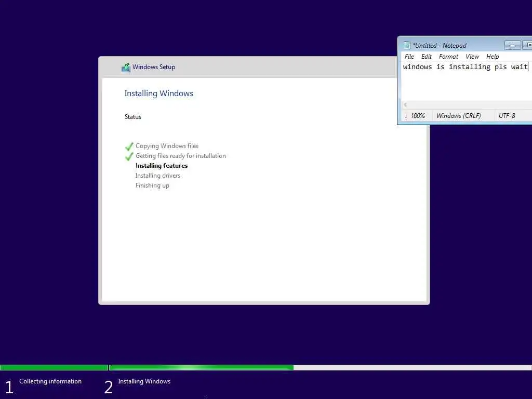Click the Notepad document icon in title bar

point(406,45)
